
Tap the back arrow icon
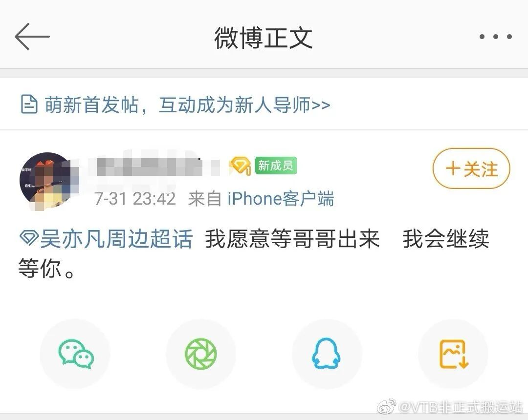click(32, 37)
